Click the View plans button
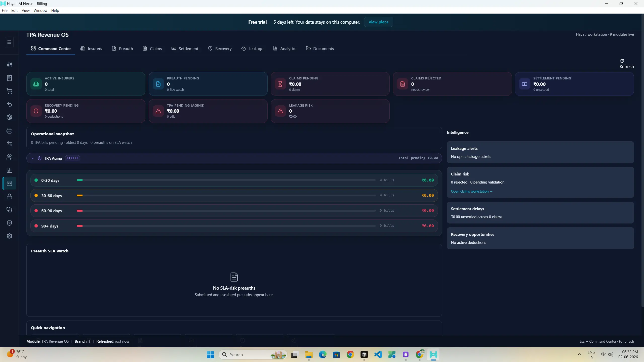The image size is (644, 362). 378,22
